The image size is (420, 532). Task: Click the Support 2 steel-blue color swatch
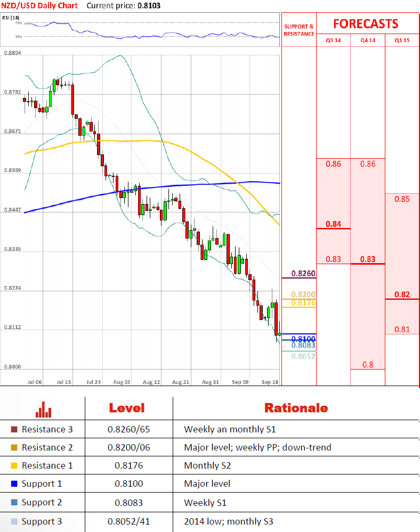click(14, 502)
